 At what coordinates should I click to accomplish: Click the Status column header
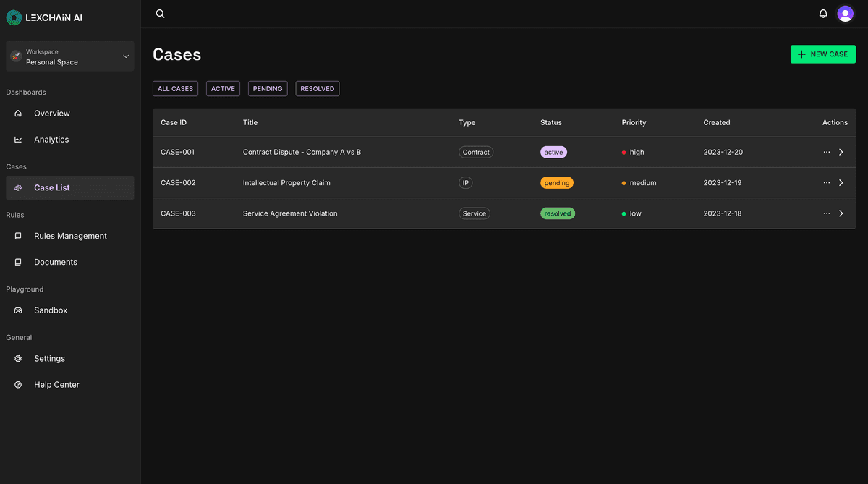[x=551, y=123]
